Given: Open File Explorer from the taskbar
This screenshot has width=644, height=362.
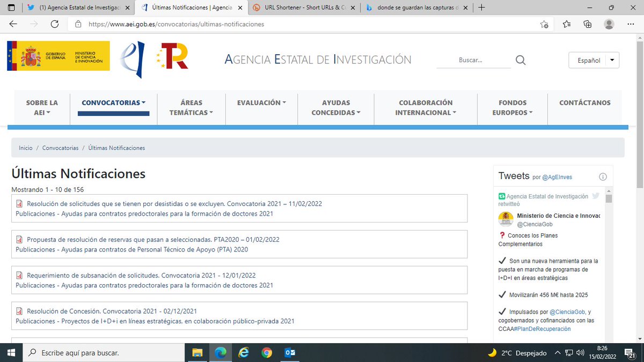Looking at the screenshot, I should [x=197, y=352].
